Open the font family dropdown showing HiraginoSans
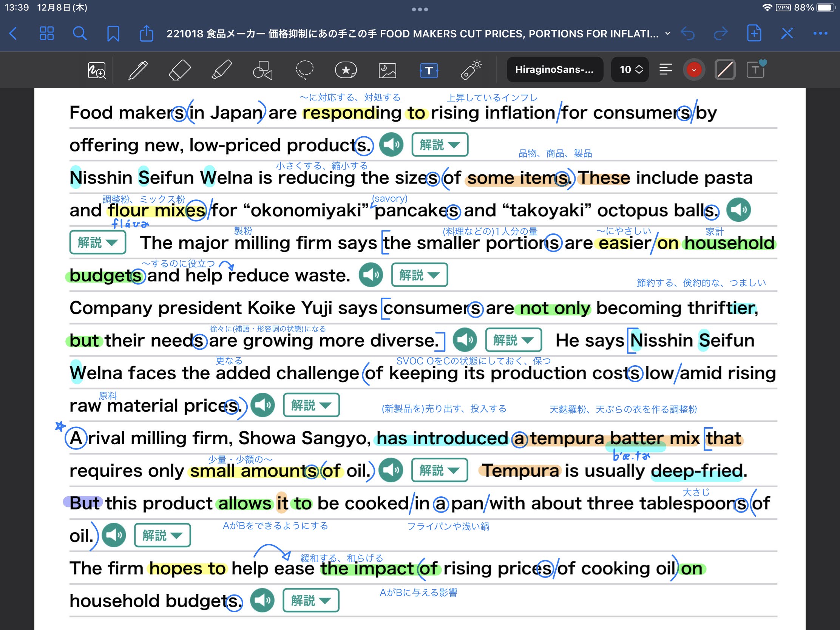840x630 pixels. pyautogui.click(x=554, y=69)
